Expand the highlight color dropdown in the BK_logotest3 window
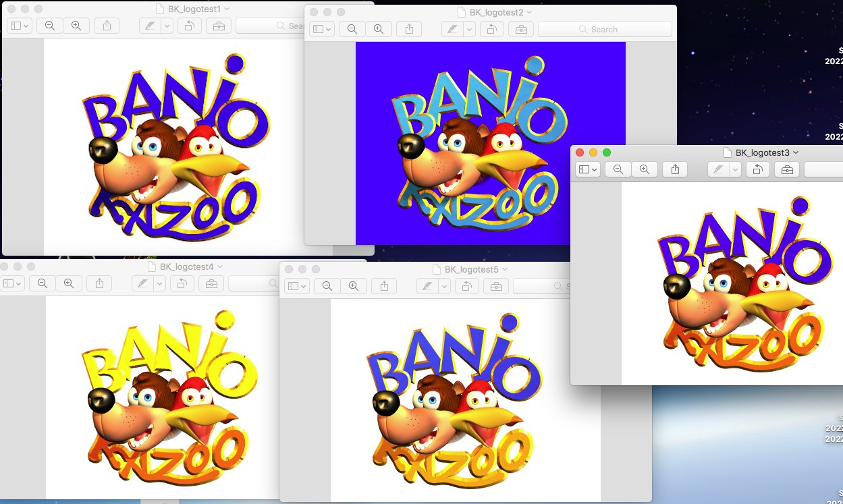 click(735, 169)
